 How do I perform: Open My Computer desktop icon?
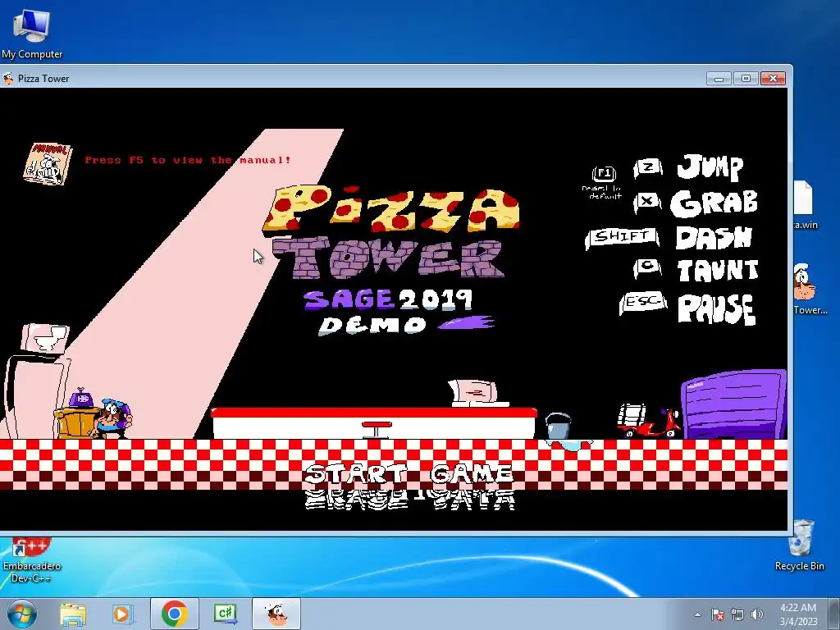click(x=32, y=34)
